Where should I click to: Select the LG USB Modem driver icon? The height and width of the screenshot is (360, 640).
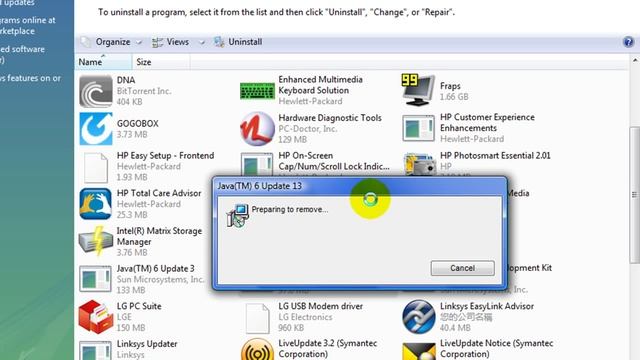(x=257, y=318)
